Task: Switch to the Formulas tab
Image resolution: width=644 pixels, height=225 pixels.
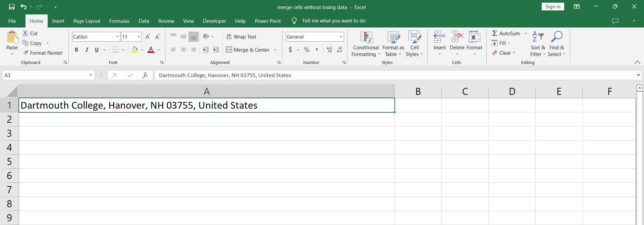Action: tap(119, 21)
